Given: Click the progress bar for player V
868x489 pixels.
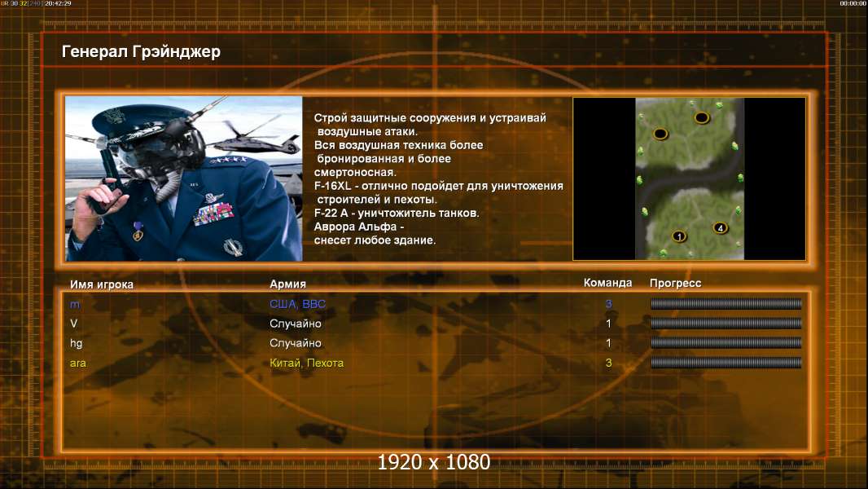Looking at the screenshot, I should coord(726,323).
